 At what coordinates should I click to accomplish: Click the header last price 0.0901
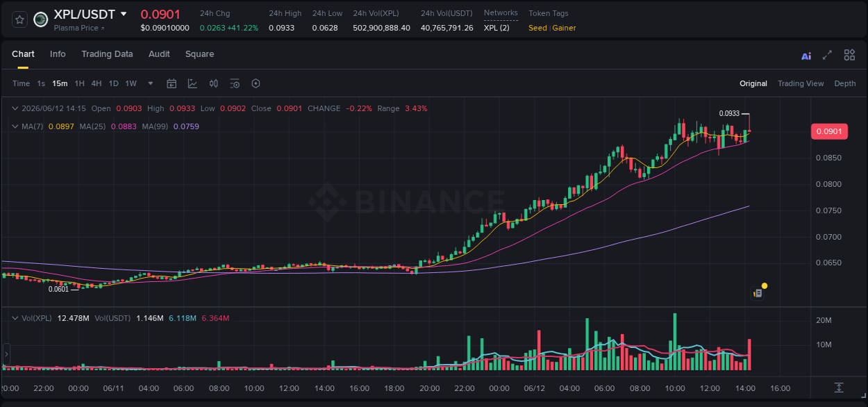click(x=160, y=14)
